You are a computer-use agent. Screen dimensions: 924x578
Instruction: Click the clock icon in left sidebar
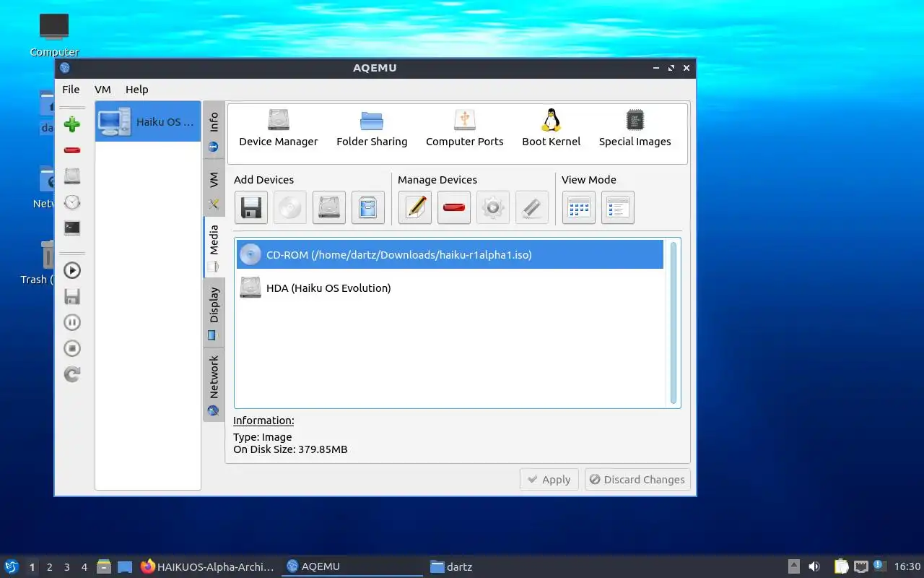(72, 202)
